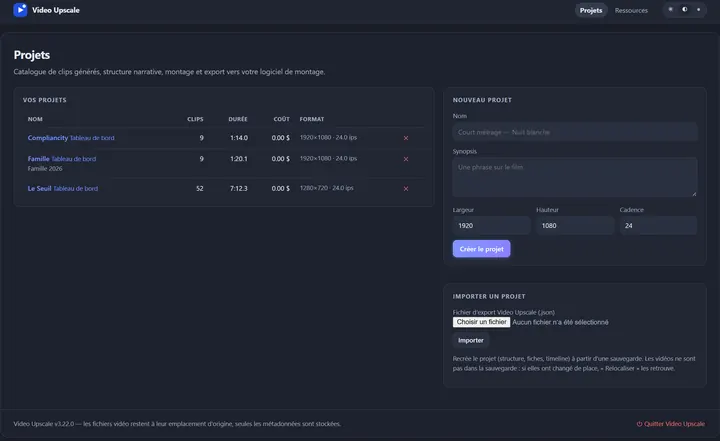Open Tableau de bord for Famille
The width and height of the screenshot is (720, 441).
coord(73,159)
